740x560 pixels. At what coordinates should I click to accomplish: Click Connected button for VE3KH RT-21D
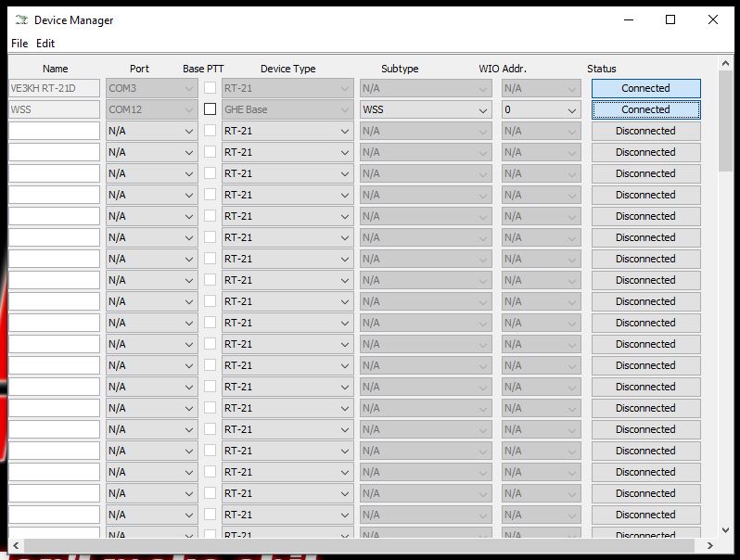645,88
